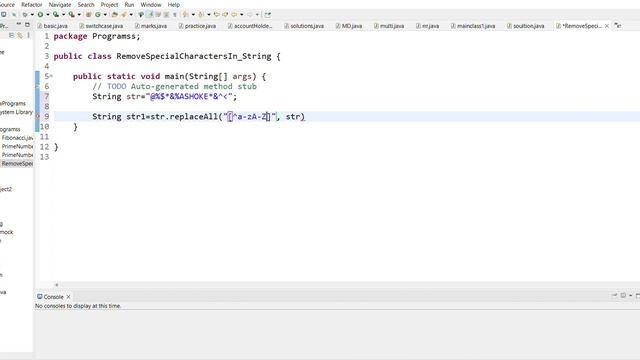Click the error marker on line 9

click(38, 117)
